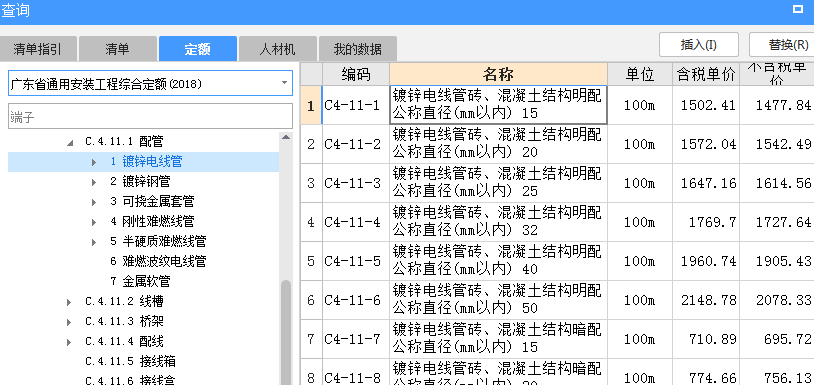The width and height of the screenshot is (814, 385).
Task: Select tree item C.4.11.4 配线
Action: (x=125, y=341)
